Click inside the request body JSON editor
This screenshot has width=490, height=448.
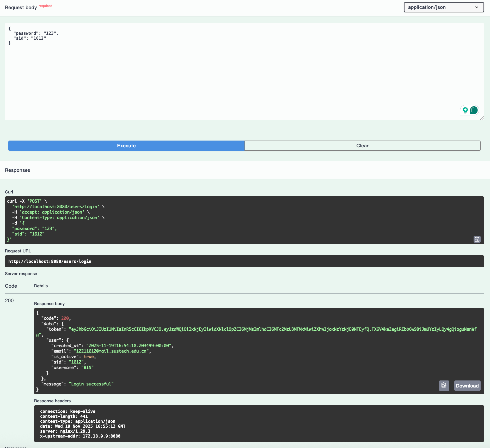coord(244,71)
